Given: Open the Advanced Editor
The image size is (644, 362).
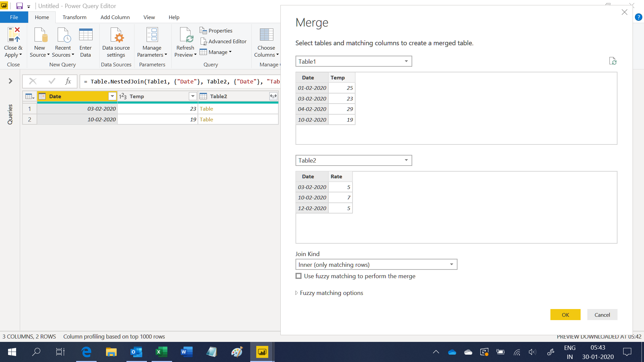Looking at the screenshot, I should click(x=223, y=41).
